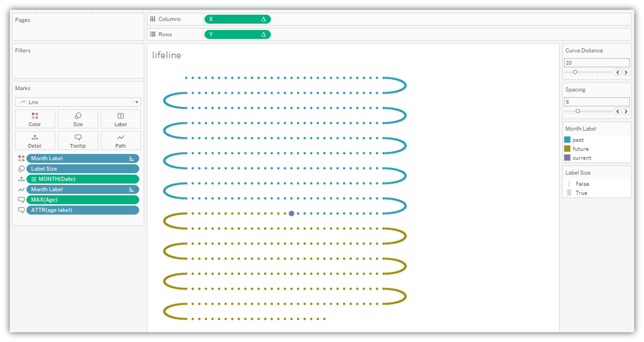Viewport: 644px width, 342px height.
Task: Open the Path mark property
Action: coord(121,140)
